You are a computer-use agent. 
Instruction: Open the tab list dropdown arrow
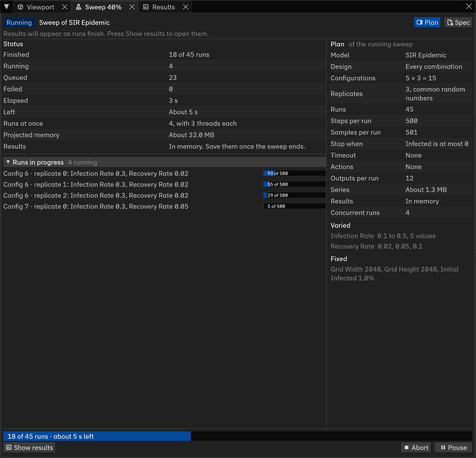7,7
